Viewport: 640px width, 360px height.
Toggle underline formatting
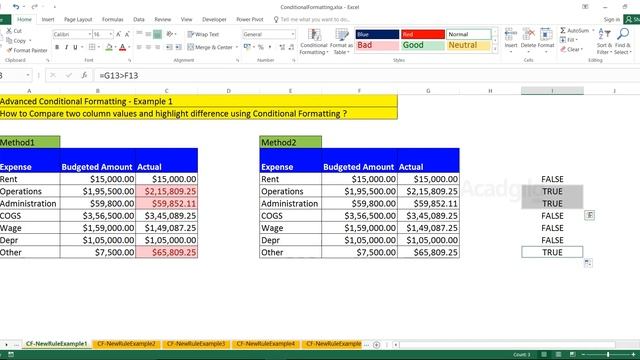75,47
